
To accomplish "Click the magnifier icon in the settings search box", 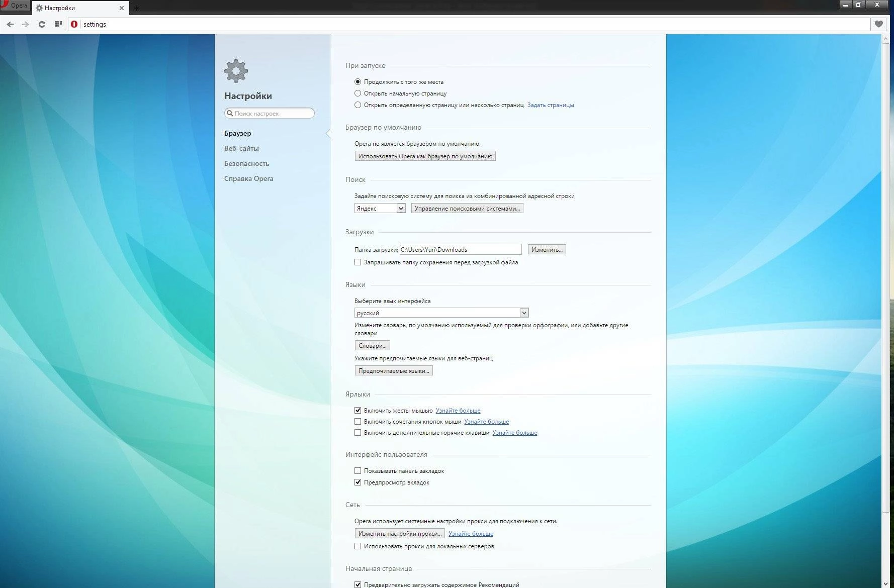I will pos(230,113).
